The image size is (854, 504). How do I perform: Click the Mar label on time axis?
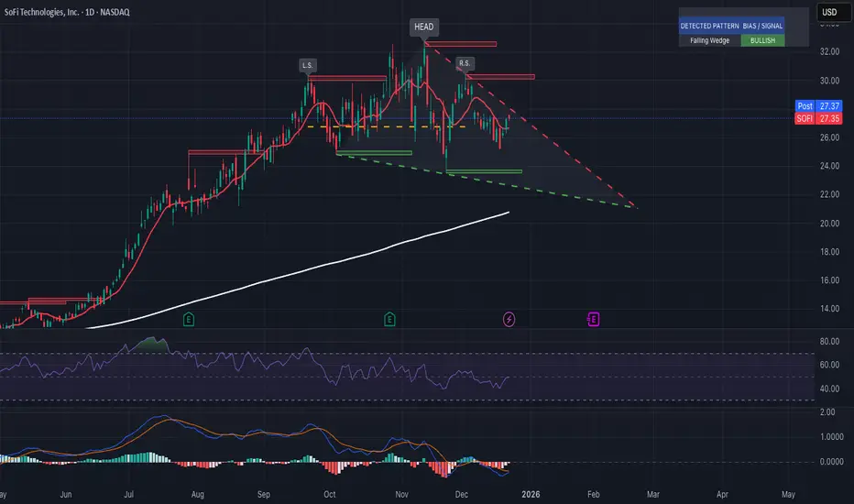pyautogui.click(x=653, y=494)
